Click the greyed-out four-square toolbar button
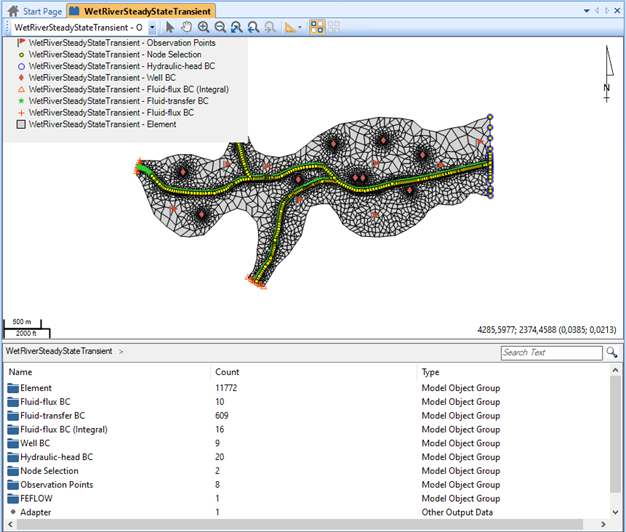This screenshot has width=626, height=532. [334, 27]
